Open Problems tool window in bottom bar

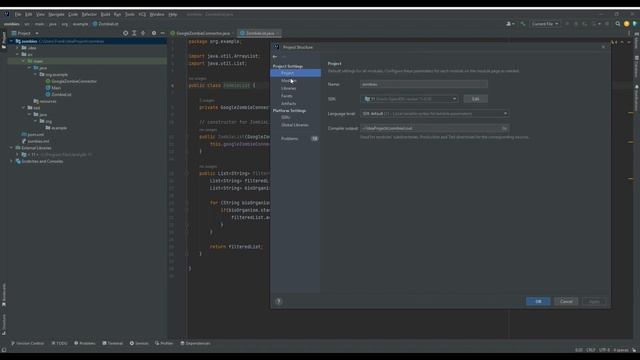pyautogui.click(x=85, y=343)
